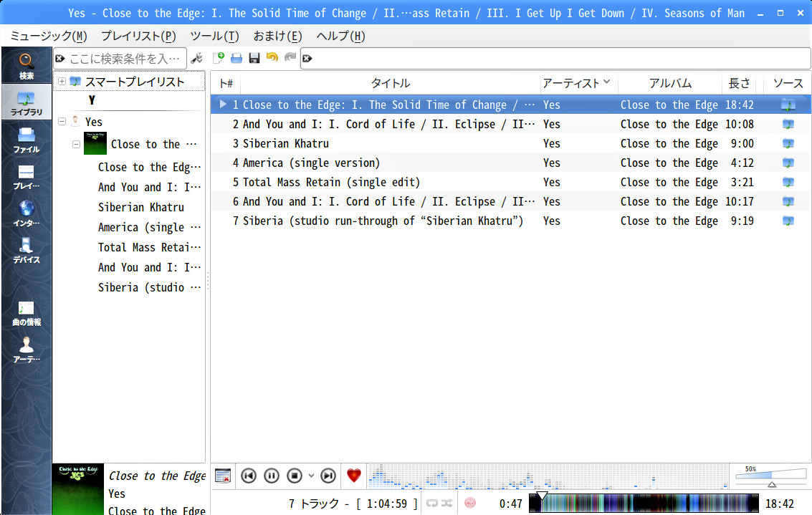Screen dimensions: 812x515
Task: Click the album cover art at bottom left
Action: (78, 489)
